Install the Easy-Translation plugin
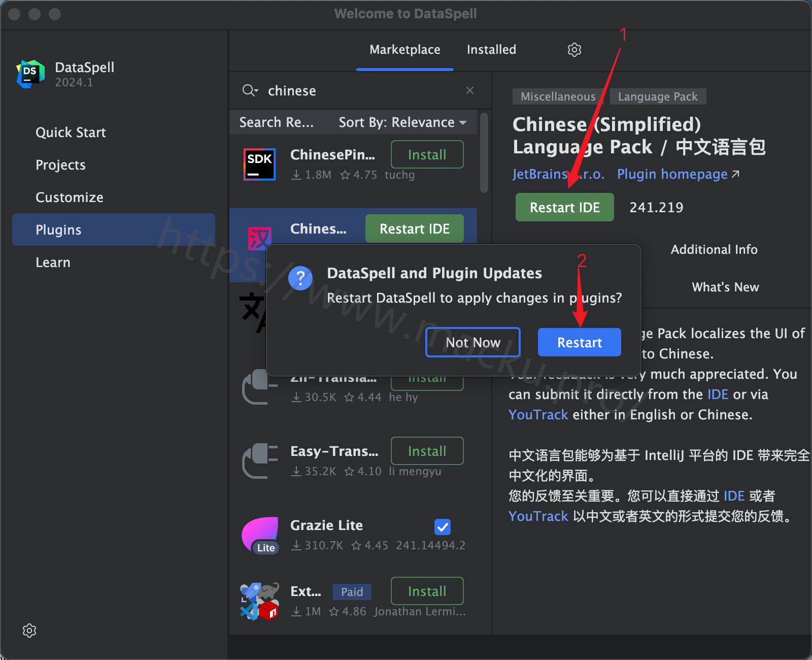812x660 pixels. [x=427, y=451]
